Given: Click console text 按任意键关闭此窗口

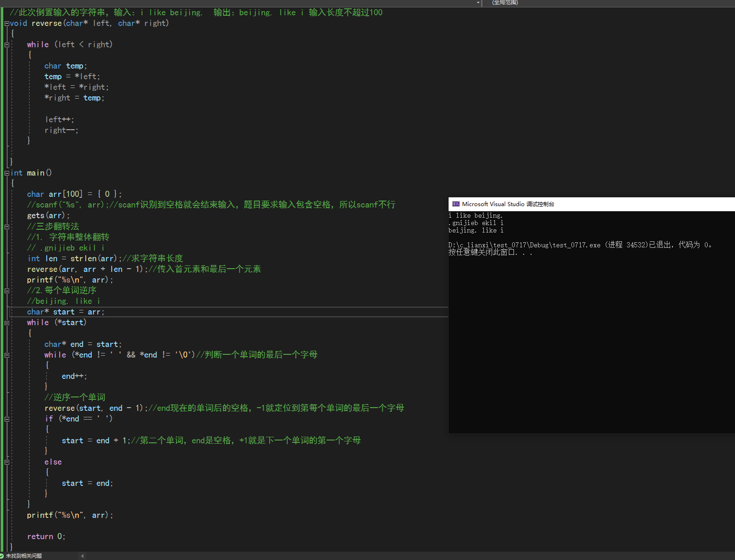Looking at the screenshot, I should 490,252.
